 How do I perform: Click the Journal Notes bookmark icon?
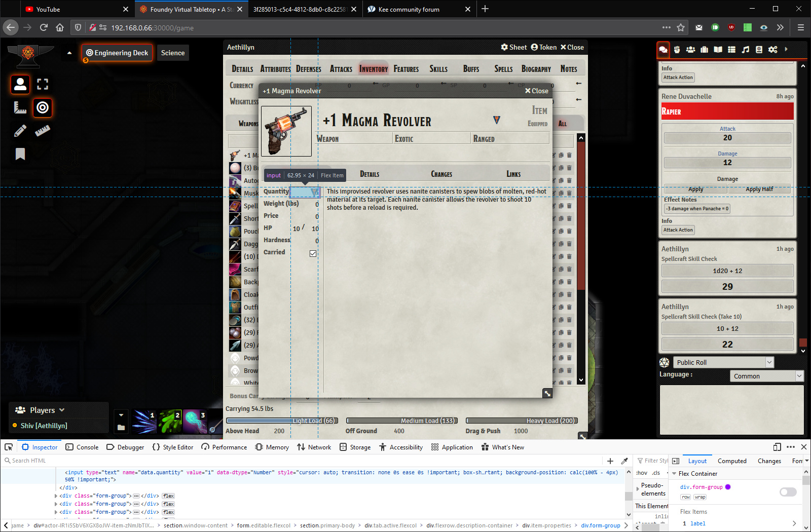(20, 154)
